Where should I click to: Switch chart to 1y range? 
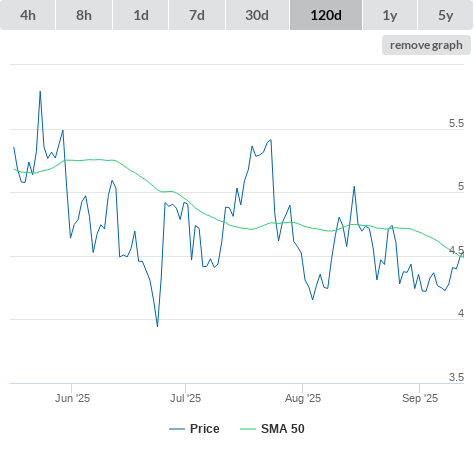pyautogui.click(x=390, y=15)
